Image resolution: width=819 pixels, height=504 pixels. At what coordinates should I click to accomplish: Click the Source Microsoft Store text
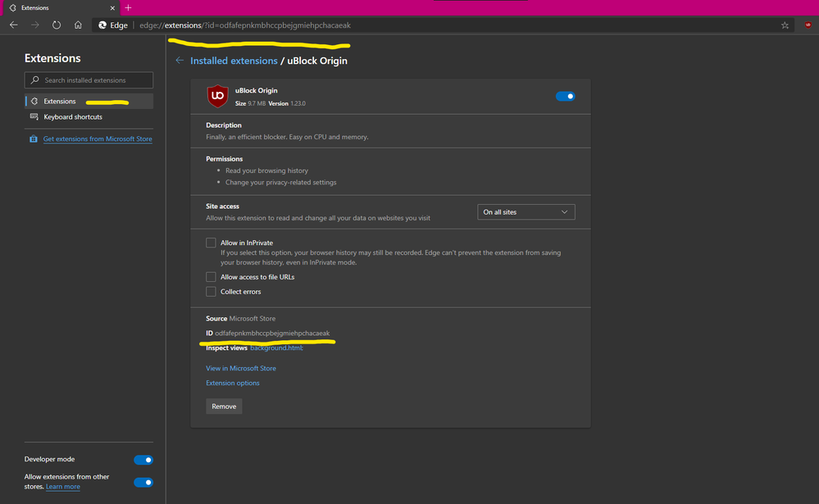[240, 319]
